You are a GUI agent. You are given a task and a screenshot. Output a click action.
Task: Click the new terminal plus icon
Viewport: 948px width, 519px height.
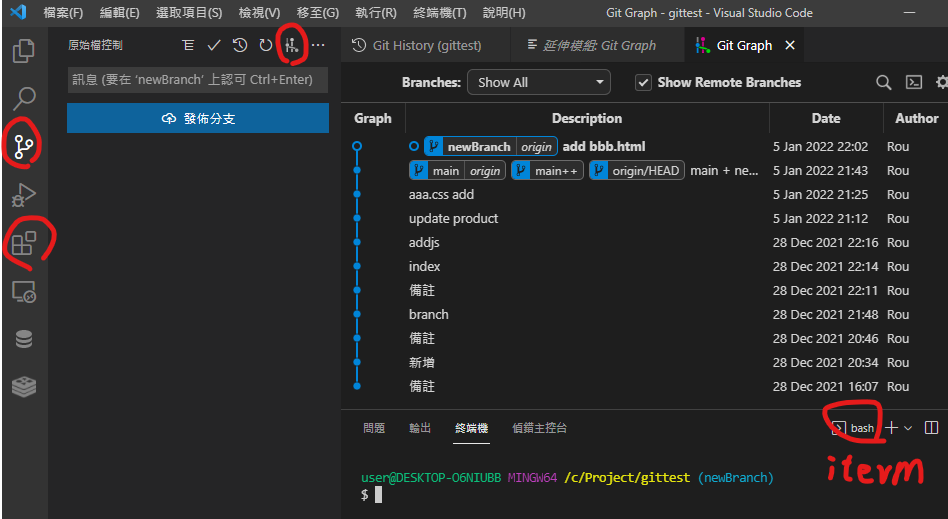891,428
